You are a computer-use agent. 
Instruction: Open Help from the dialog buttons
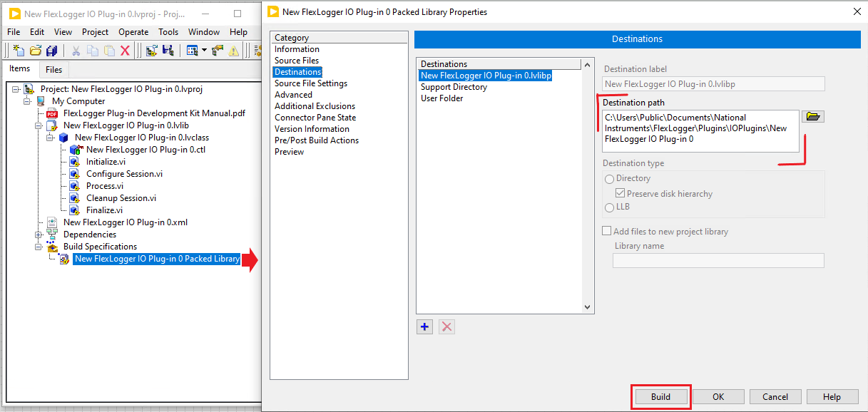coord(832,397)
